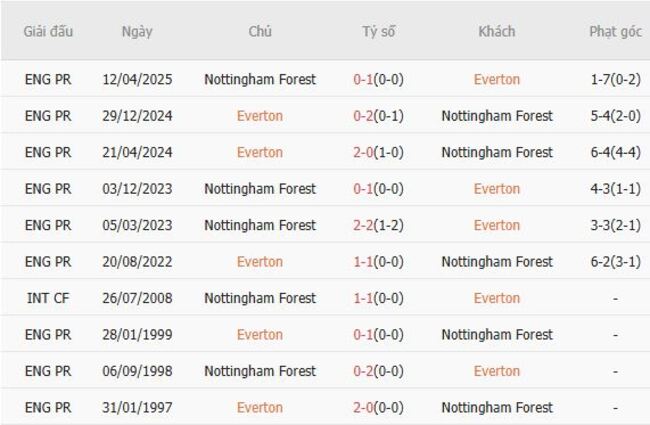Select the 'Tỷ số' column header
The height and width of the screenshot is (425, 650).
pyautogui.click(x=379, y=31)
